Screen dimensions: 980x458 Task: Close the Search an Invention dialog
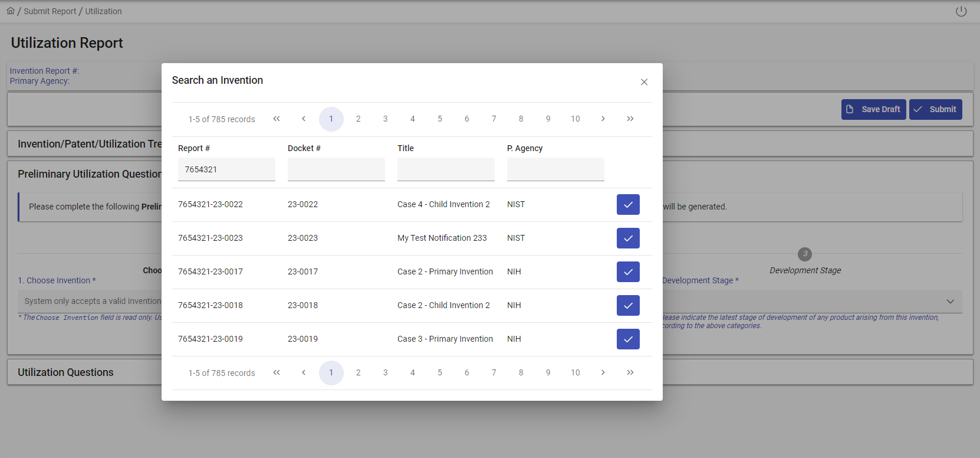point(644,82)
